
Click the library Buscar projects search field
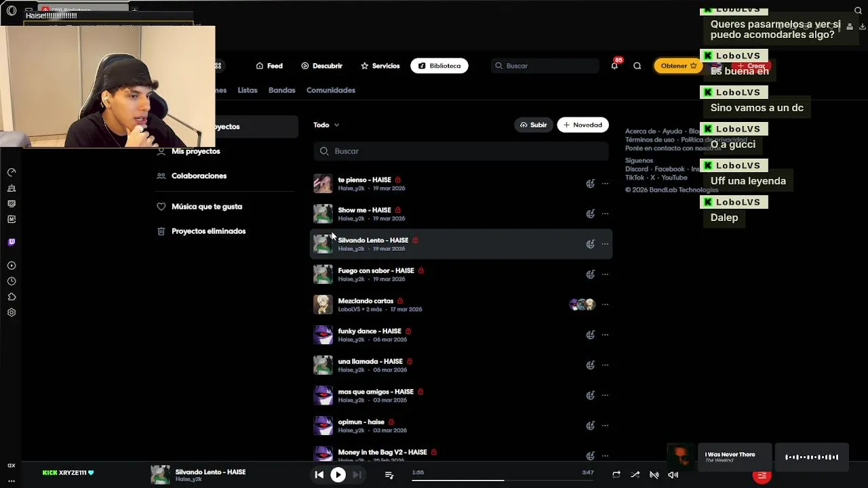(461, 151)
